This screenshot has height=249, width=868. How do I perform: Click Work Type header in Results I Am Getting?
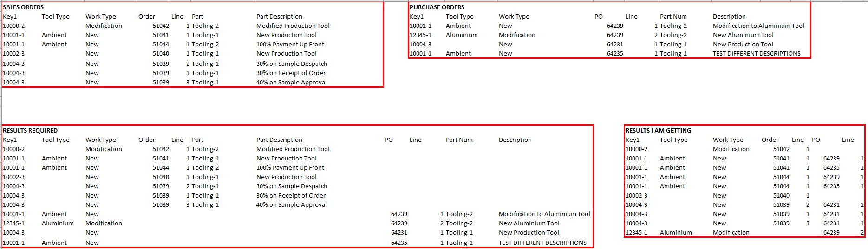point(728,140)
